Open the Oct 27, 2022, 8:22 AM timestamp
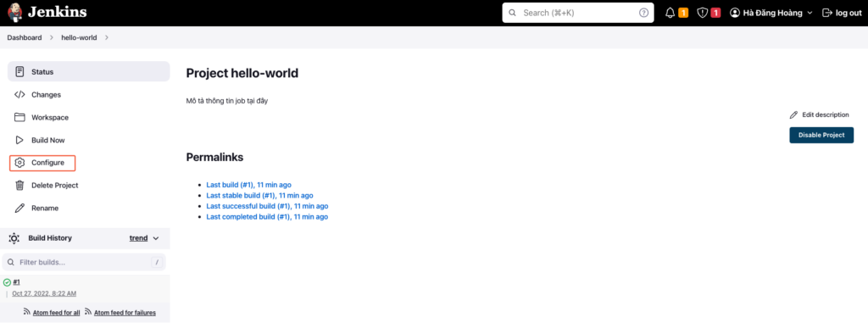Image resolution: width=868 pixels, height=323 pixels. coord(44,293)
